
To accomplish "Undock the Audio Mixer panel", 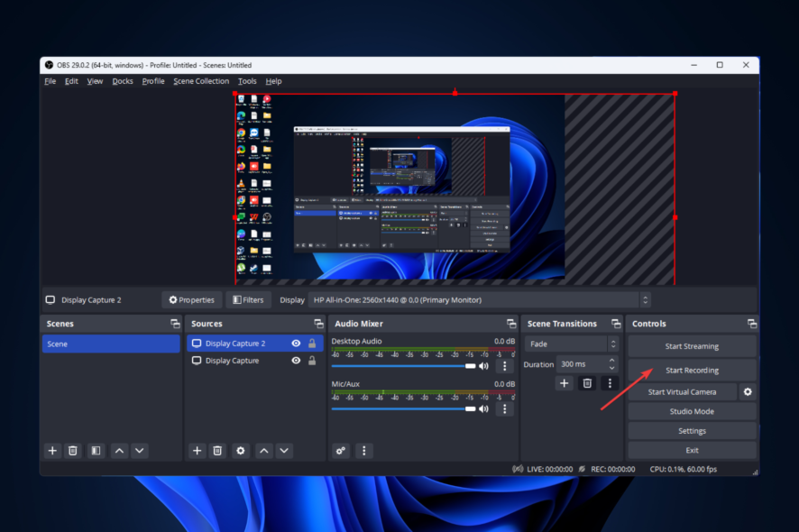I will coord(510,324).
